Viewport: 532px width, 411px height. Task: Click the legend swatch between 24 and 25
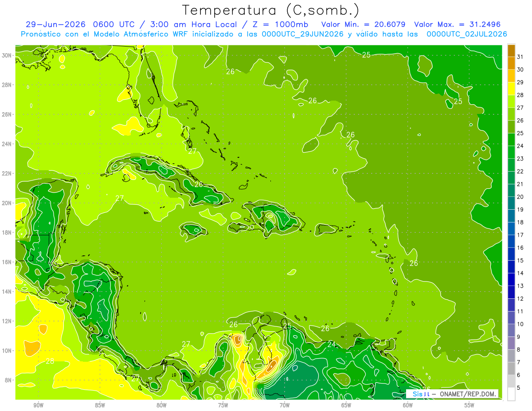[x=511, y=139]
